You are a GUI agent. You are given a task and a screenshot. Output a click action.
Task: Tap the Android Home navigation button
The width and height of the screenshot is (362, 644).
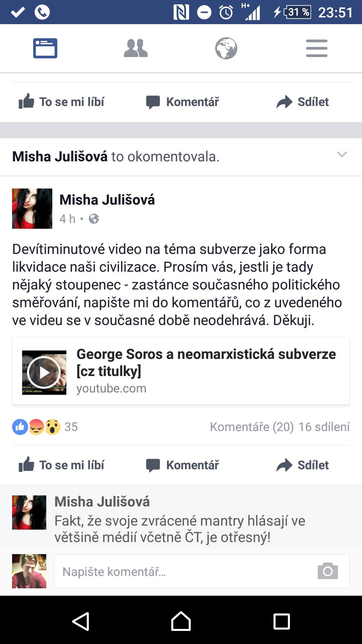tap(181, 621)
